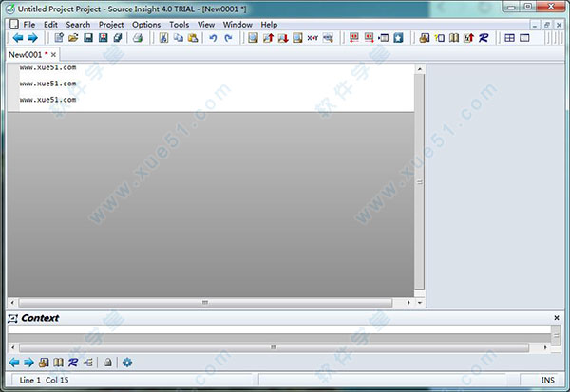
Task: Open the Options menu
Action: (x=146, y=25)
